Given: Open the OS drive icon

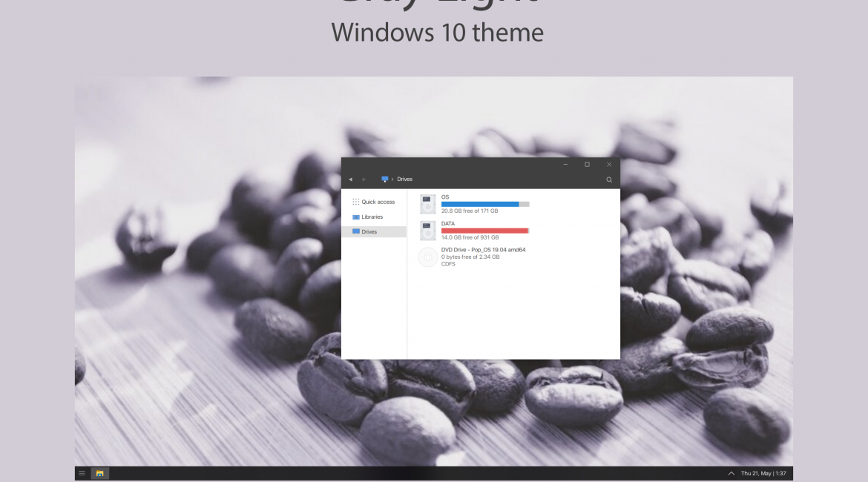Looking at the screenshot, I should tap(427, 204).
